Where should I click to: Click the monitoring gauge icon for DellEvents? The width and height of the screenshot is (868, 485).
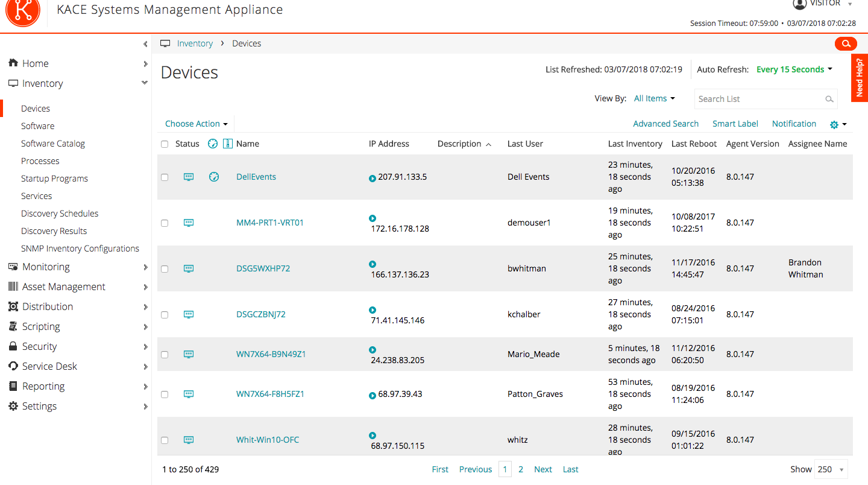click(x=213, y=177)
